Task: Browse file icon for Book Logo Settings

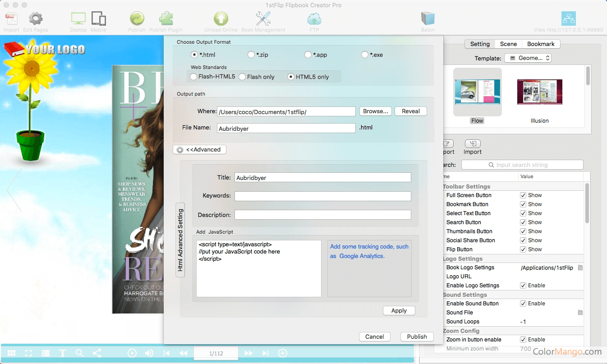Action: pyautogui.click(x=580, y=267)
